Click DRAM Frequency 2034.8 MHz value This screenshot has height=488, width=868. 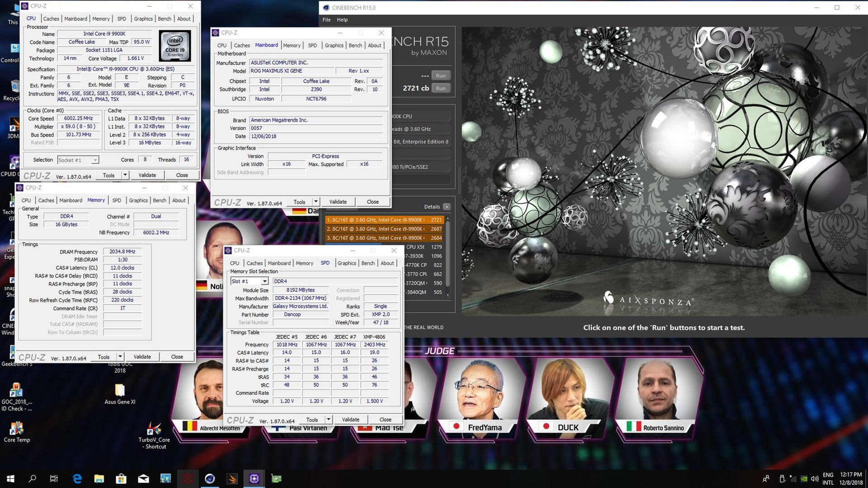[x=122, y=252]
